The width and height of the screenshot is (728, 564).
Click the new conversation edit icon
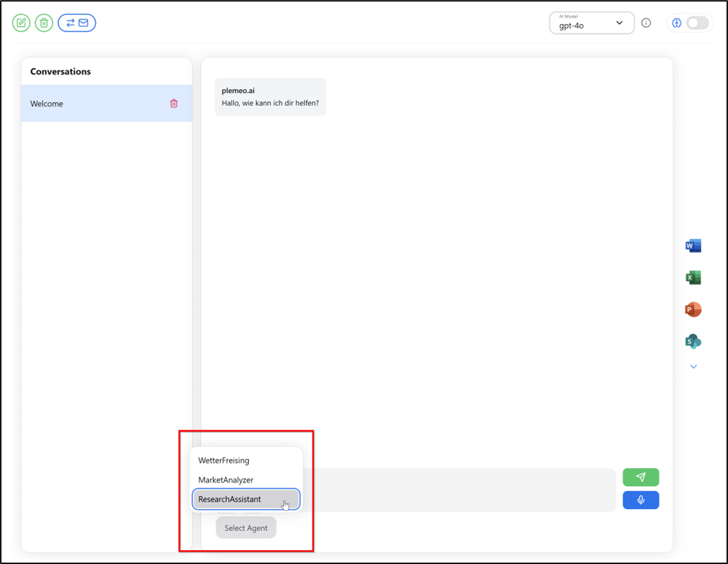pyautogui.click(x=22, y=23)
